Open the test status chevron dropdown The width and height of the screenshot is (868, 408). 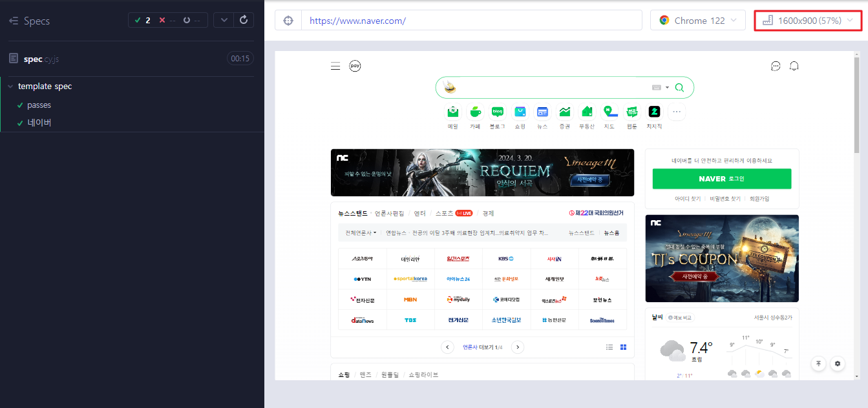click(223, 20)
